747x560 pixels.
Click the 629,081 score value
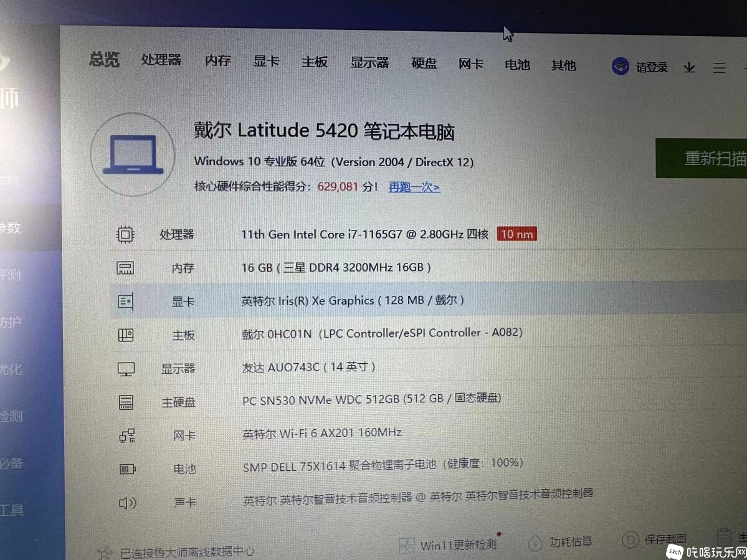tap(337, 186)
